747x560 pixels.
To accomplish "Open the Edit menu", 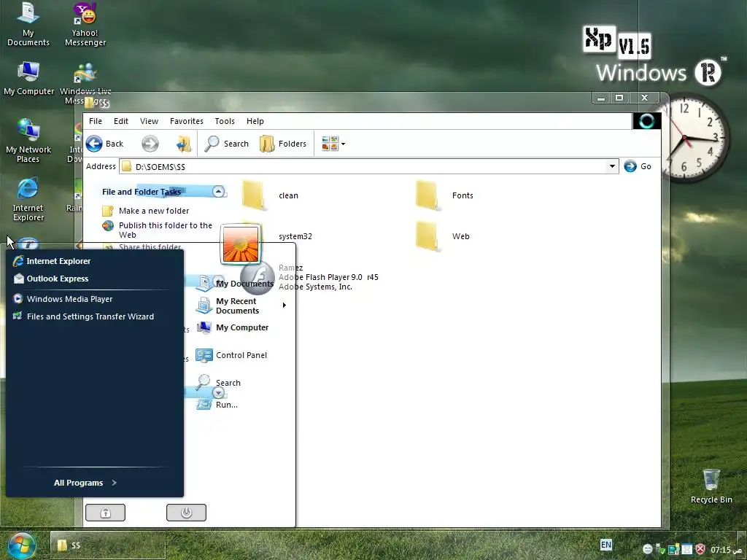I will tap(121, 121).
